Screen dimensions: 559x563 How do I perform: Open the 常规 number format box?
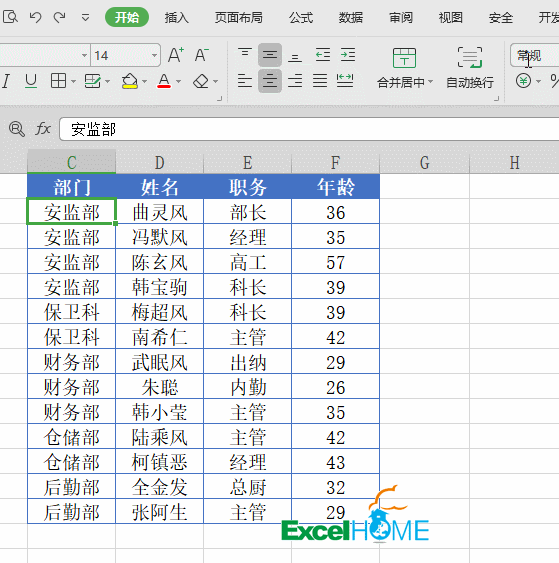[x=535, y=55]
